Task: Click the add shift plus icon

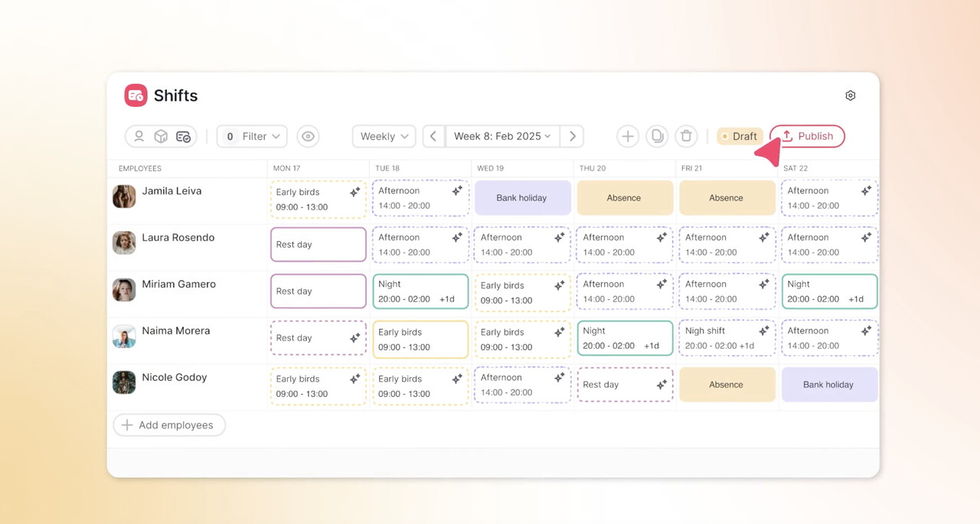Action: click(628, 136)
